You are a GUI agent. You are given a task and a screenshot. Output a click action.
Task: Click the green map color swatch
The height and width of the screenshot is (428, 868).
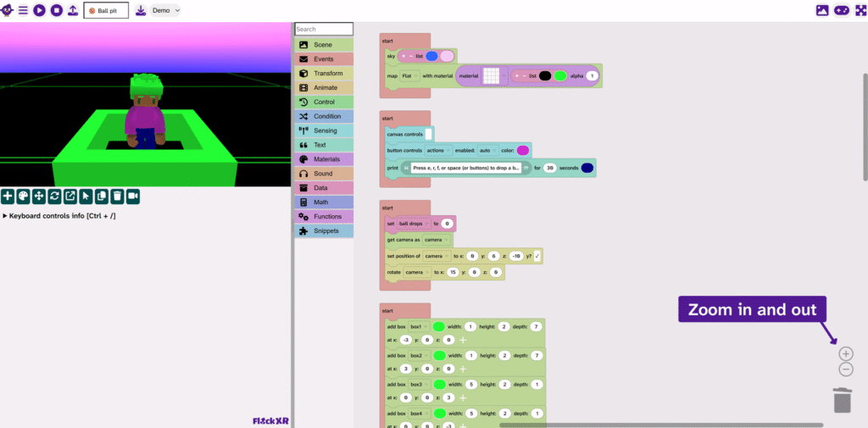(560, 76)
